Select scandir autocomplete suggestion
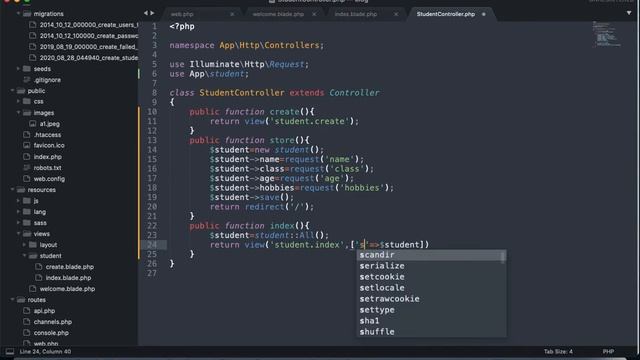Viewport: 640px width, 360px height. [x=429, y=255]
